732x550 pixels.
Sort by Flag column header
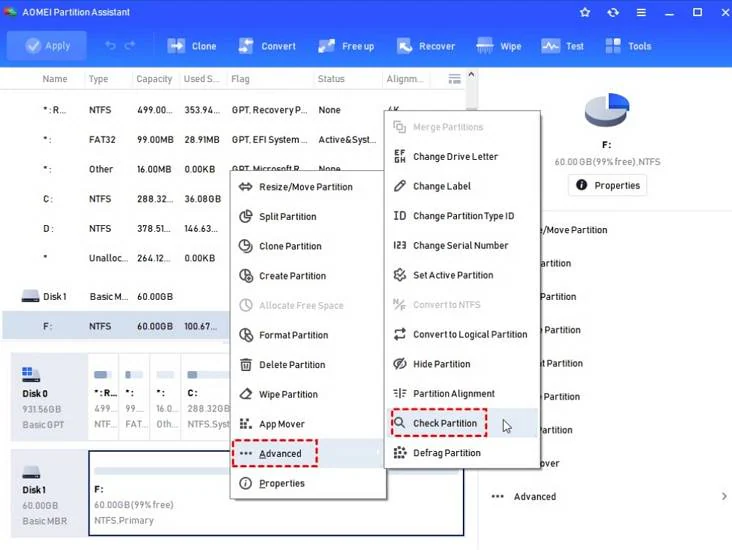[240, 79]
